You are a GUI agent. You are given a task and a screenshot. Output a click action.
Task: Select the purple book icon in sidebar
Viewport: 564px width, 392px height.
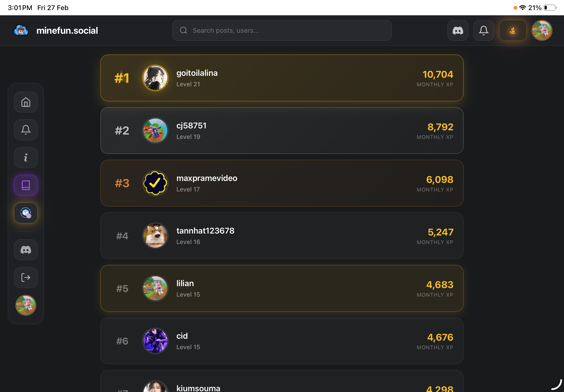[26, 185]
